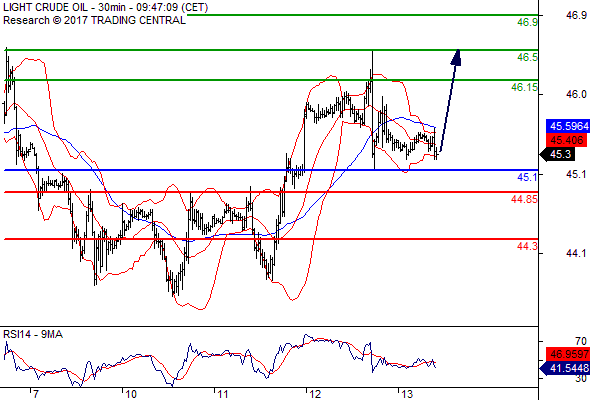
Task: Click date marker 12 on time axis
Action: point(315,394)
